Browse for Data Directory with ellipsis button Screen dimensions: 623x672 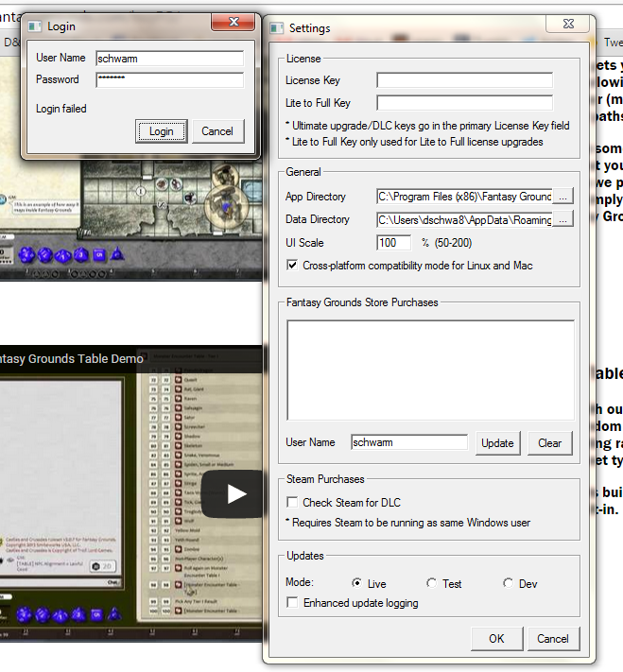tap(563, 219)
